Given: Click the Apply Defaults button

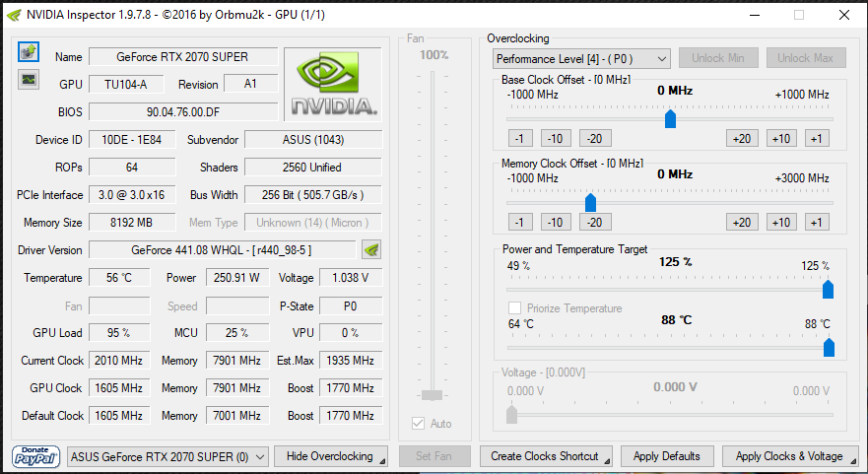Looking at the screenshot, I should coord(667,456).
